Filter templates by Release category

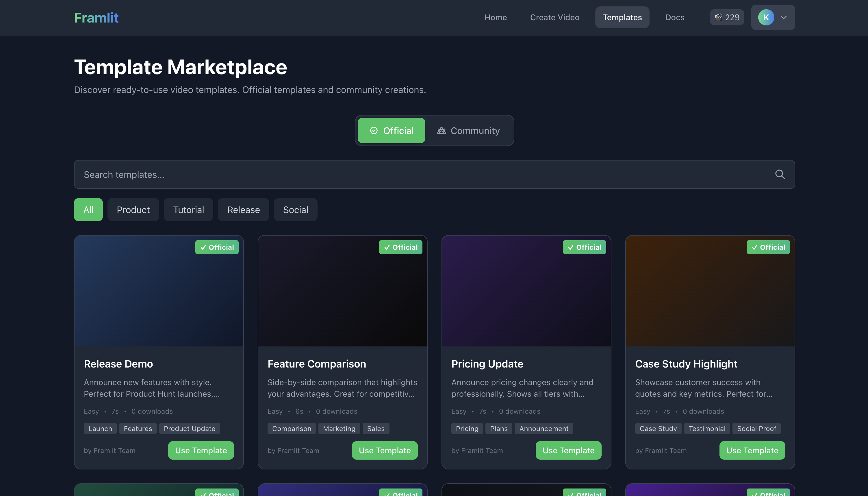point(243,210)
